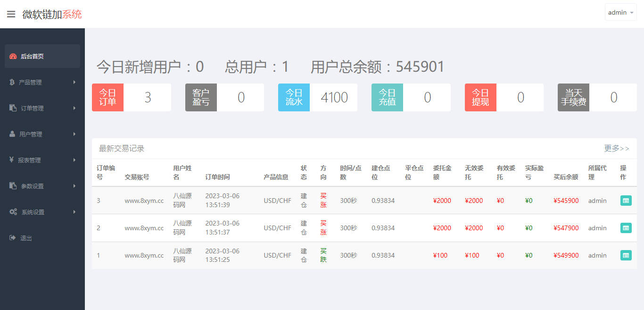Image resolution: width=644 pixels, height=310 pixels.
Task: Open details icon for order 2
Action: (x=626, y=228)
